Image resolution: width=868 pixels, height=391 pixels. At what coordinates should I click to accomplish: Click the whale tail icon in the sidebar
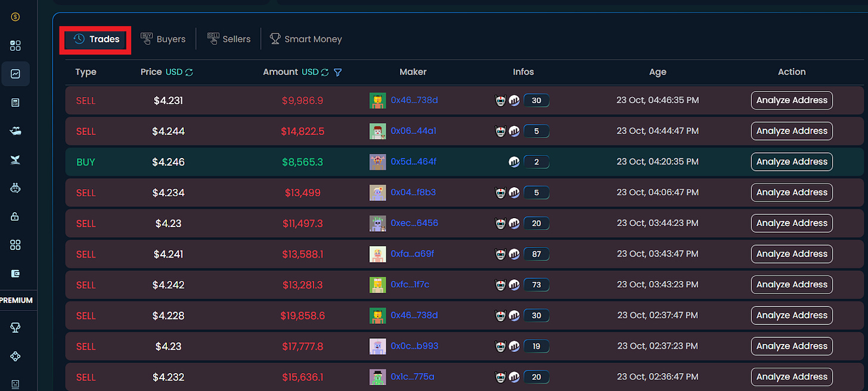pos(15,160)
